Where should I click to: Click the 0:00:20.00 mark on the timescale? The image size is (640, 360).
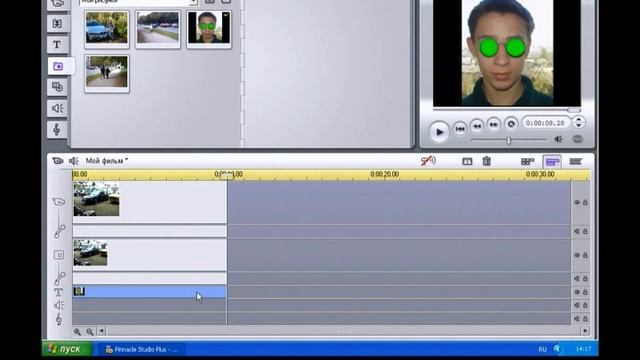pos(384,174)
